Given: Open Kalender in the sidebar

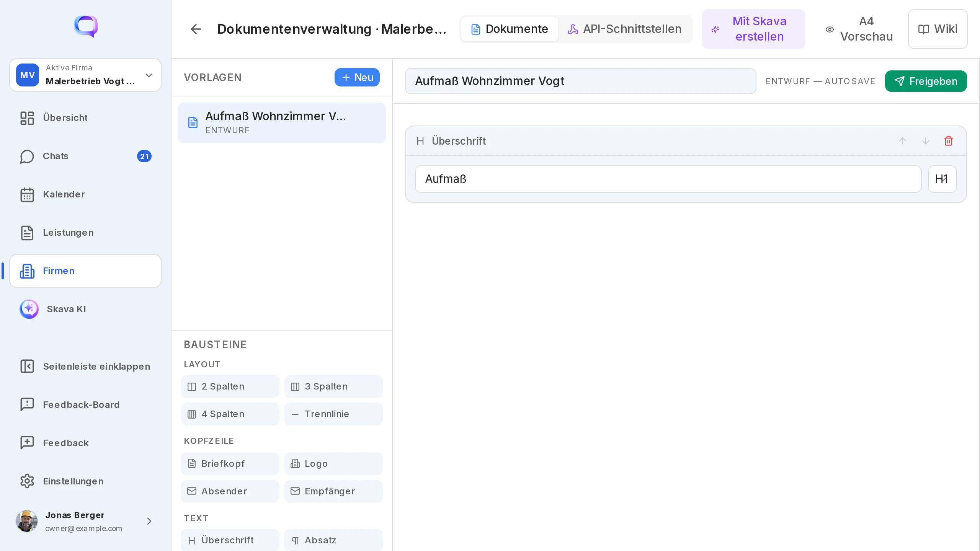Looking at the screenshot, I should tap(85, 194).
